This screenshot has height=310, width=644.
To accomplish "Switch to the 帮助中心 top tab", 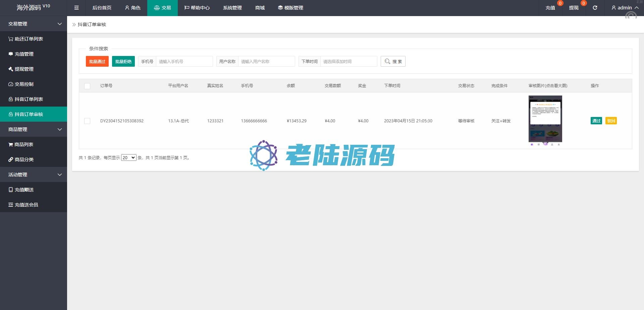I will tap(197, 8).
